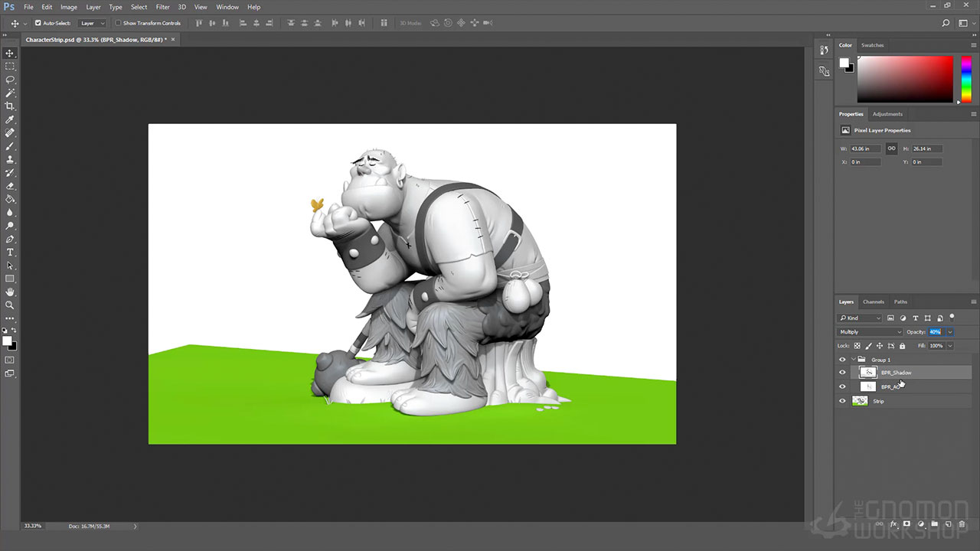Activate the Type tool

coord(10,252)
